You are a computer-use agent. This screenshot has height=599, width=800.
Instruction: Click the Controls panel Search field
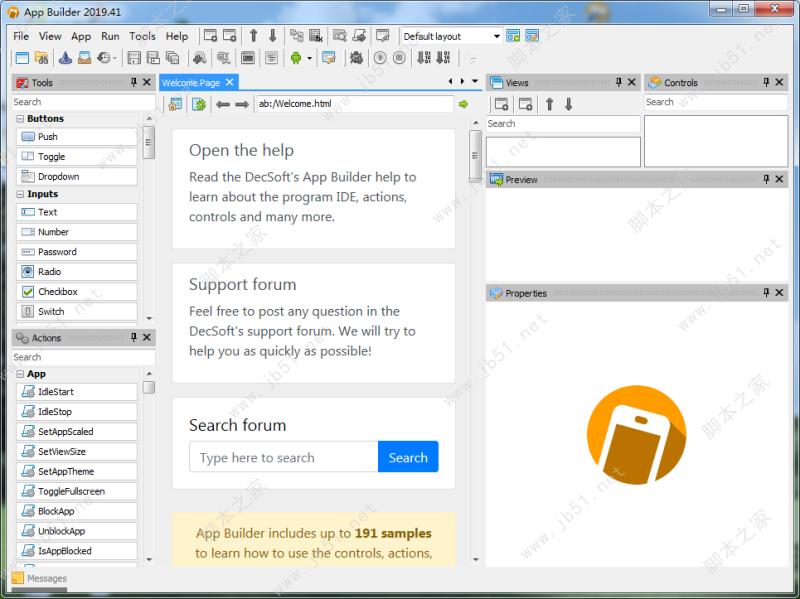click(716, 102)
